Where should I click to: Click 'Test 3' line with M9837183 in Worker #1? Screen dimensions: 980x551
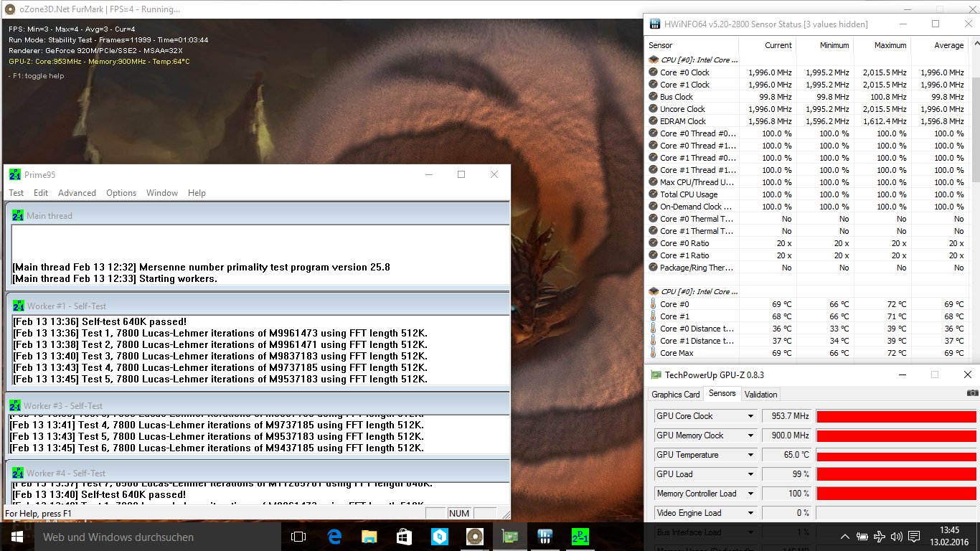coord(220,356)
